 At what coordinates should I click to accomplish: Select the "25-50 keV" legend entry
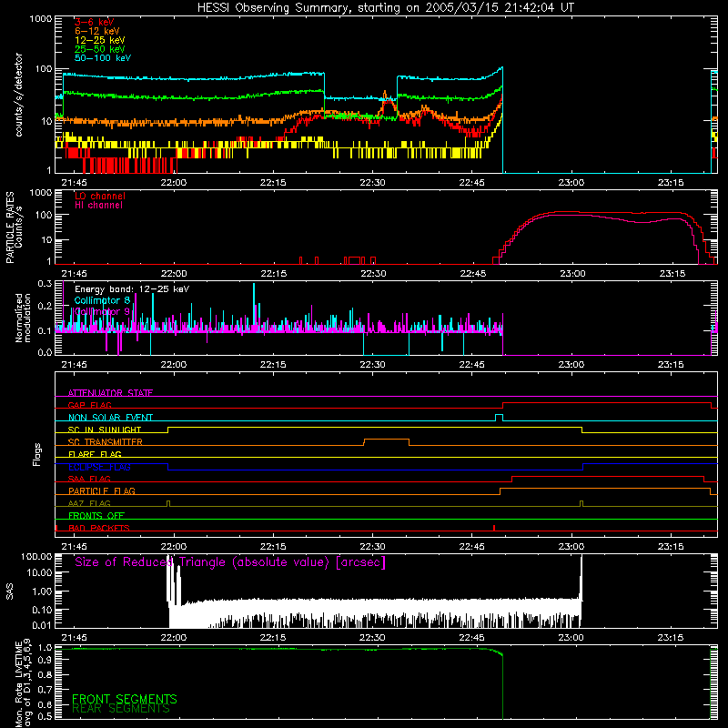point(99,49)
